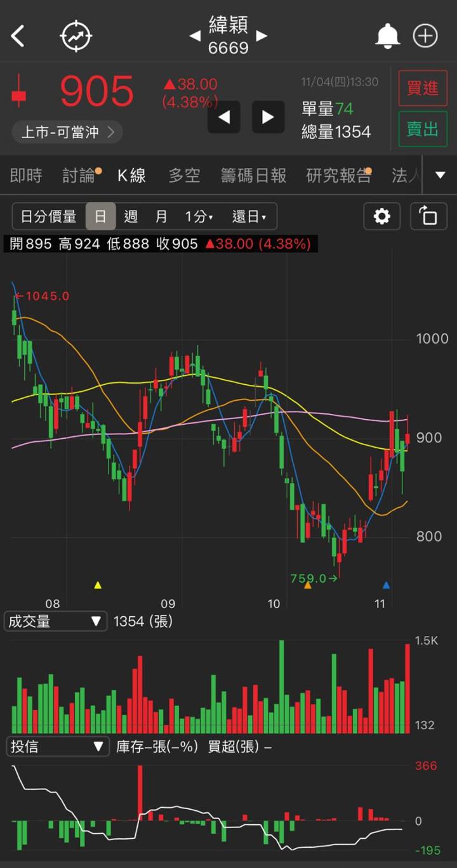This screenshot has width=457, height=868.
Task: Open the 投信 indicator dropdown
Action: [57, 746]
